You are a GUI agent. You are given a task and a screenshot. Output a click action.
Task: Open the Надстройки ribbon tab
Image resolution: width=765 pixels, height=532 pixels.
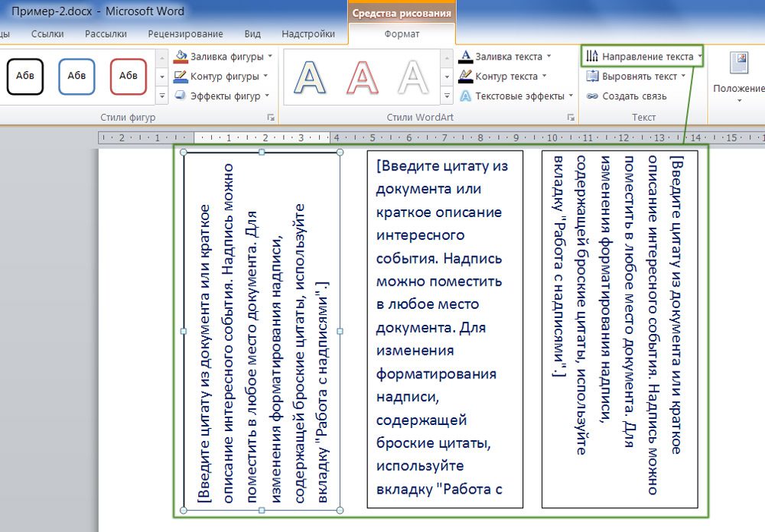tap(308, 34)
